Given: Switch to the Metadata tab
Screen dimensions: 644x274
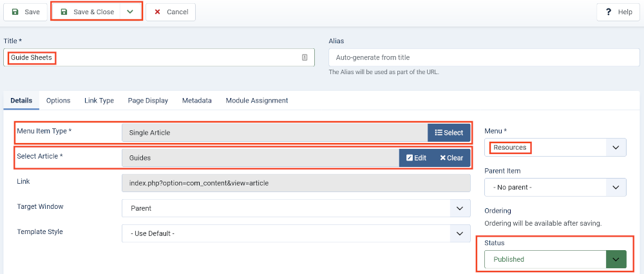Looking at the screenshot, I should pos(196,101).
